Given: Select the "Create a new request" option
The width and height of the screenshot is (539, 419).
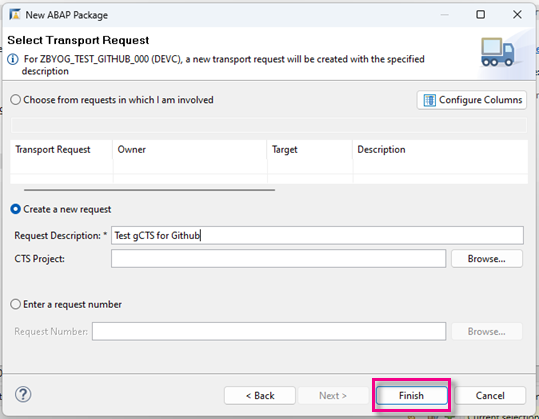Looking at the screenshot, I should tap(15, 209).
